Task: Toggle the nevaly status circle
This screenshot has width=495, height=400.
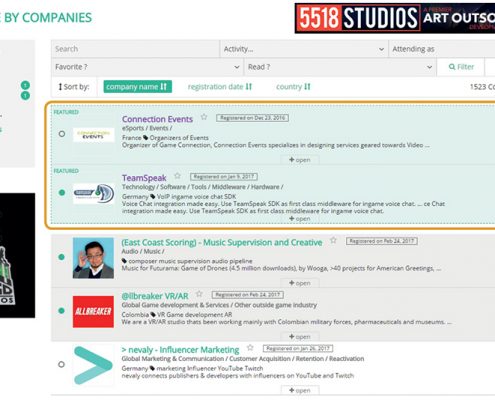Action: click(61, 364)
